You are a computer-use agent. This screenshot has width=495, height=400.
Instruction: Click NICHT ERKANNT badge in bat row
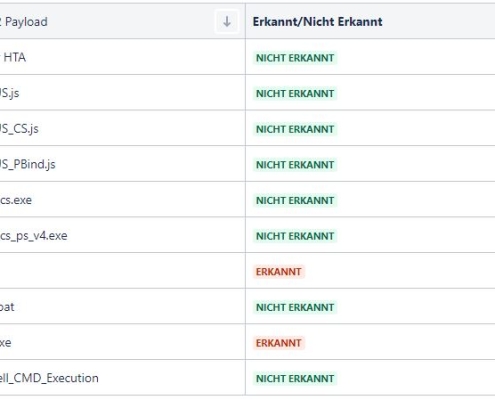(x=295, y=308)
